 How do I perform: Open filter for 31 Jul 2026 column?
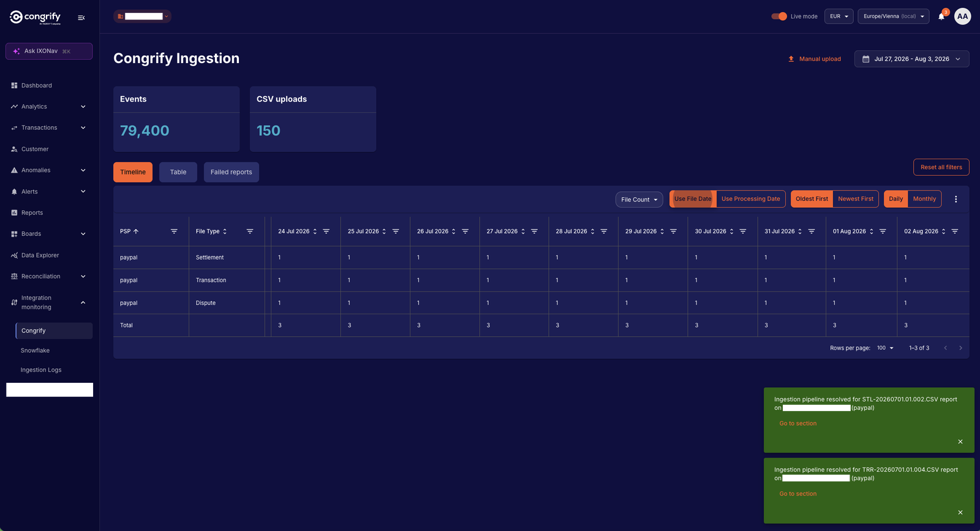point(812,232)
